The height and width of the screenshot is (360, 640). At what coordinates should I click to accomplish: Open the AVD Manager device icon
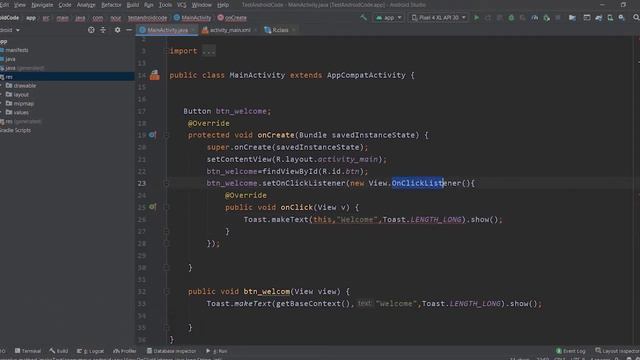[x=610, y=18]
